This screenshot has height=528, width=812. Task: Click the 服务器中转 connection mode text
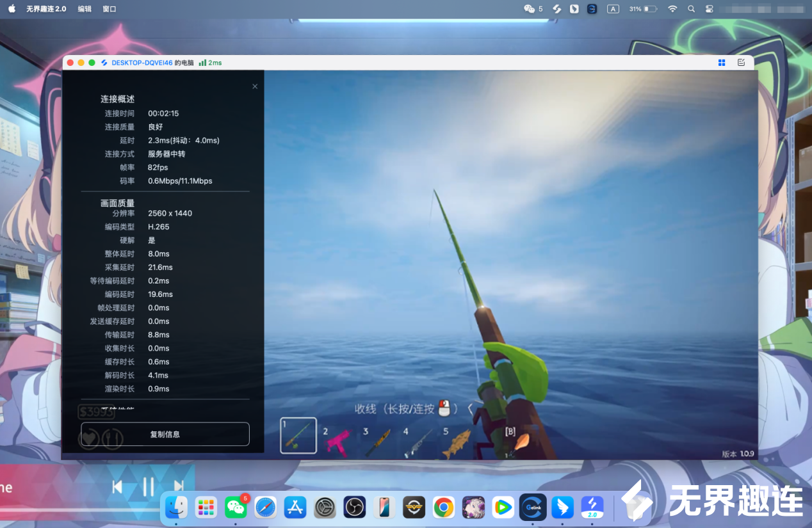click(x=166, y=154)
